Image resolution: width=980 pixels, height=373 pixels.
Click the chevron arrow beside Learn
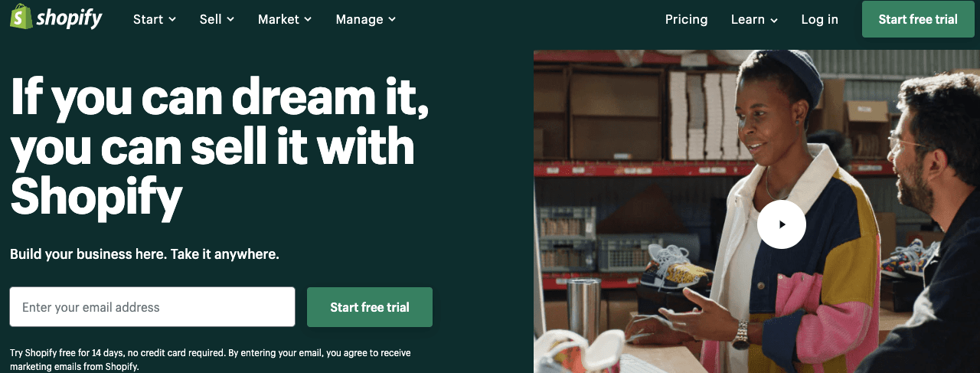point(774,20)
